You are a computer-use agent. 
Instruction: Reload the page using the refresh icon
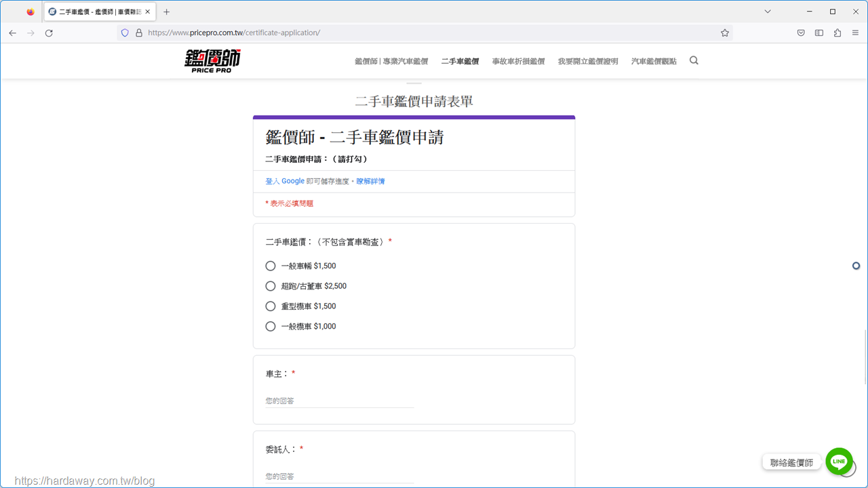point(49,33)
